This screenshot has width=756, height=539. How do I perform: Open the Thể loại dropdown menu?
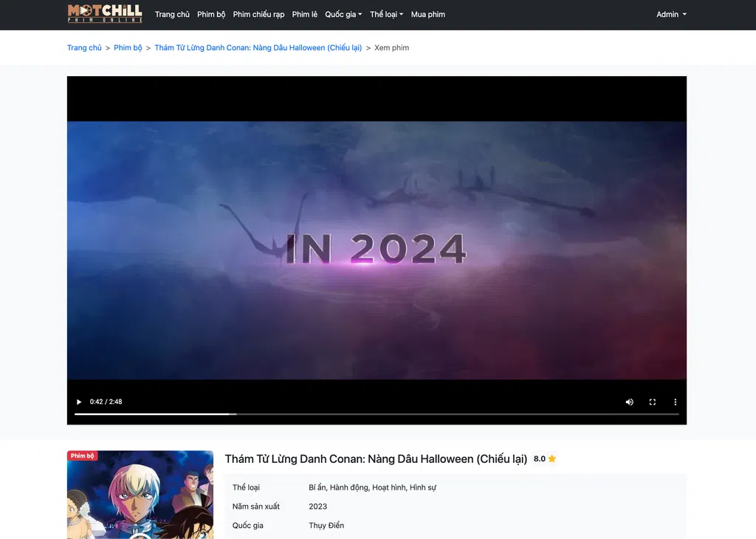pyautogui.click(x=386, y=15)
